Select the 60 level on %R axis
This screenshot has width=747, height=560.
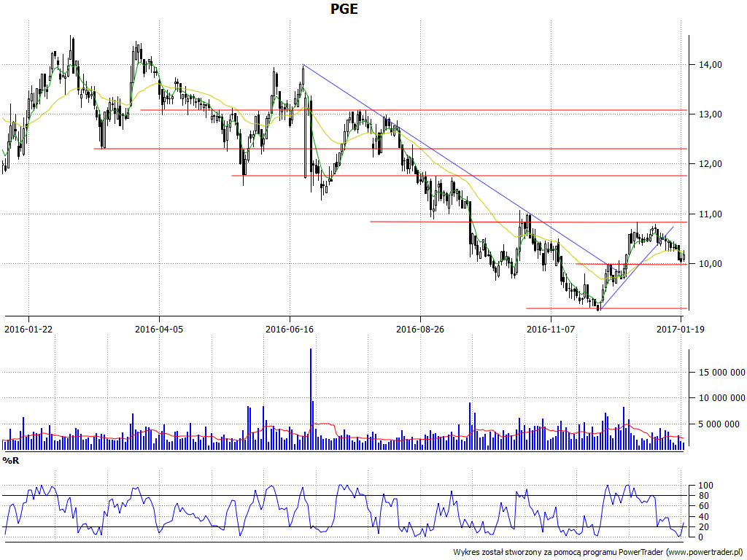[x=704, y=506]
